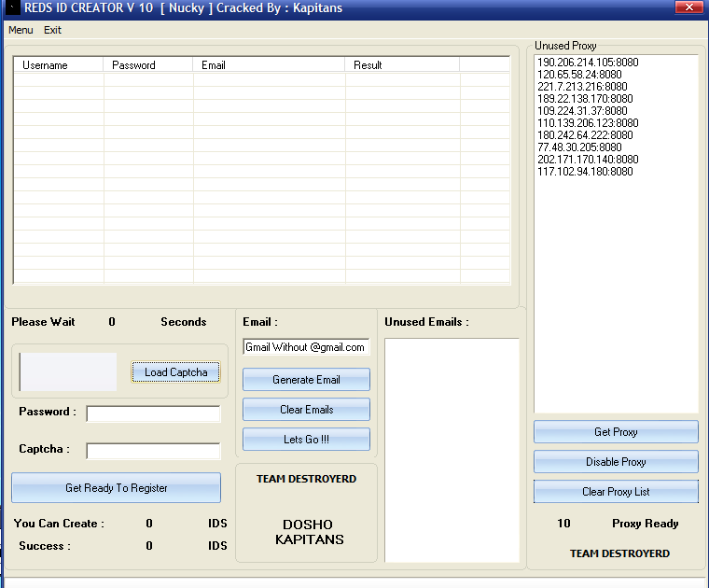Click the Unused Emails list box
Screen dimensions: 709x588
coord(452,450)
